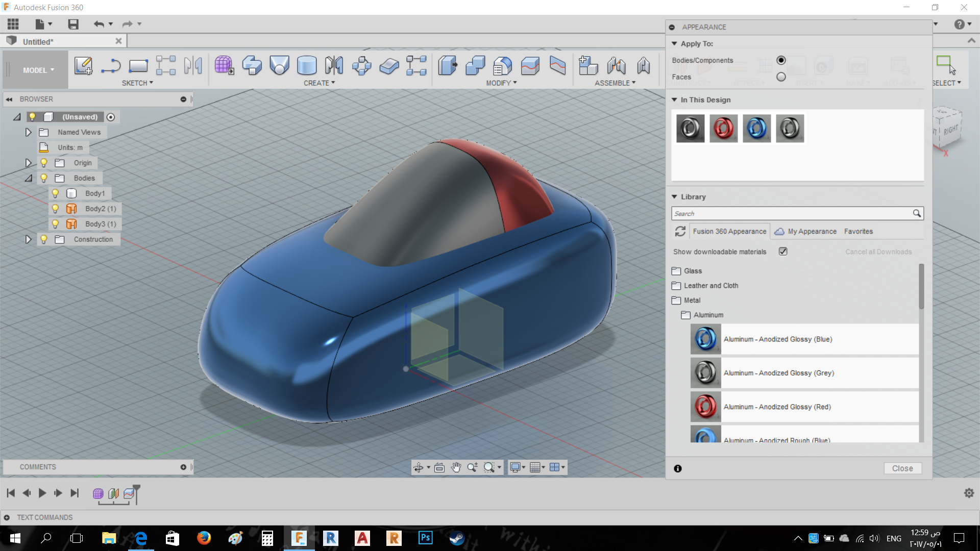The image size is (980, 551).
Task: Collapse the In This Design section
Action: pyautogui.click(x=674, y=100)
